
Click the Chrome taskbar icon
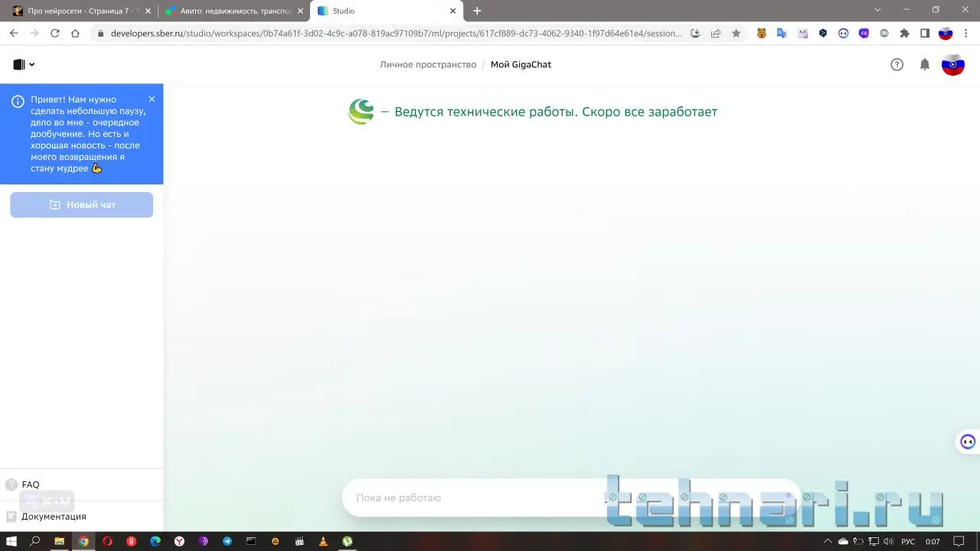83,541
